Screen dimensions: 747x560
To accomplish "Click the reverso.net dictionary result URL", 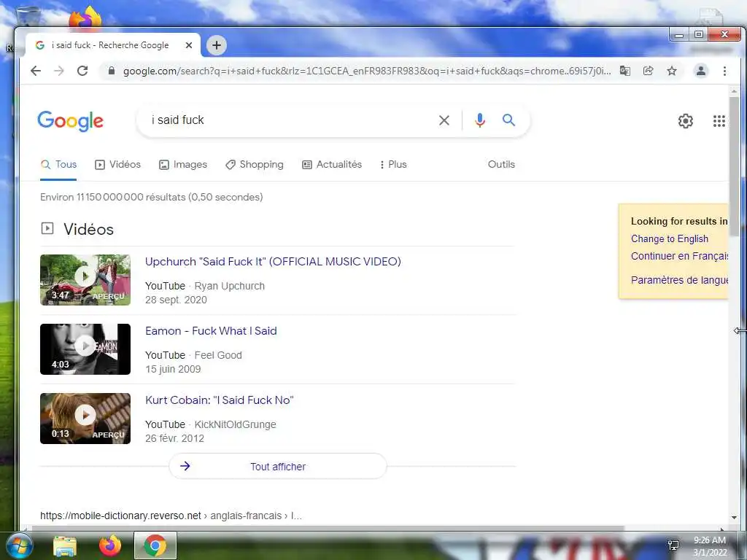I will coord(171,516).
